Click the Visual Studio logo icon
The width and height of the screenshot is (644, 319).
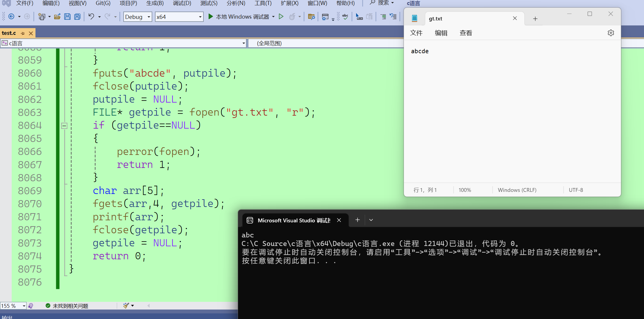point(6,3)
